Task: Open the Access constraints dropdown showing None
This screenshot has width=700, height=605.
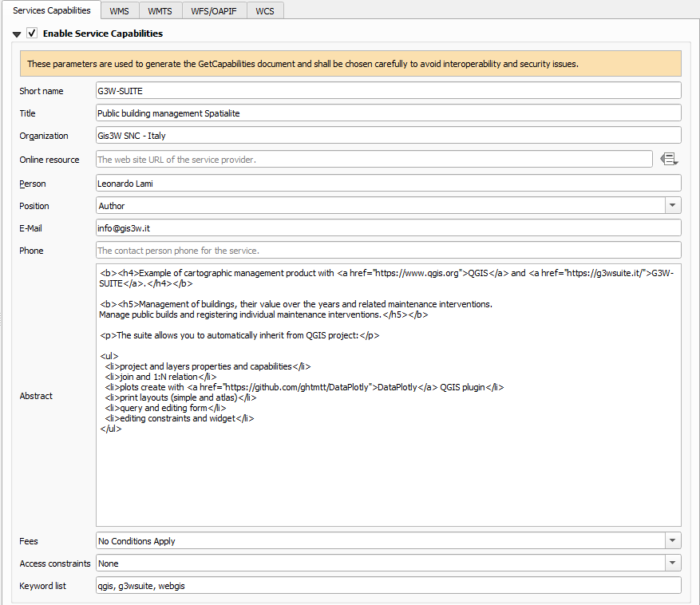Action: pyautogui.click(x=389, y=563)
